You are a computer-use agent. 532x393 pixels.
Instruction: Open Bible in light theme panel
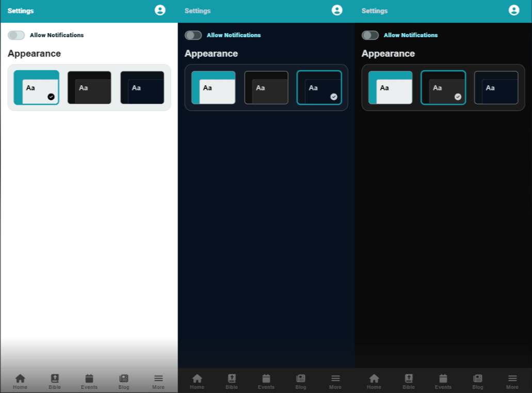(55, 382)
